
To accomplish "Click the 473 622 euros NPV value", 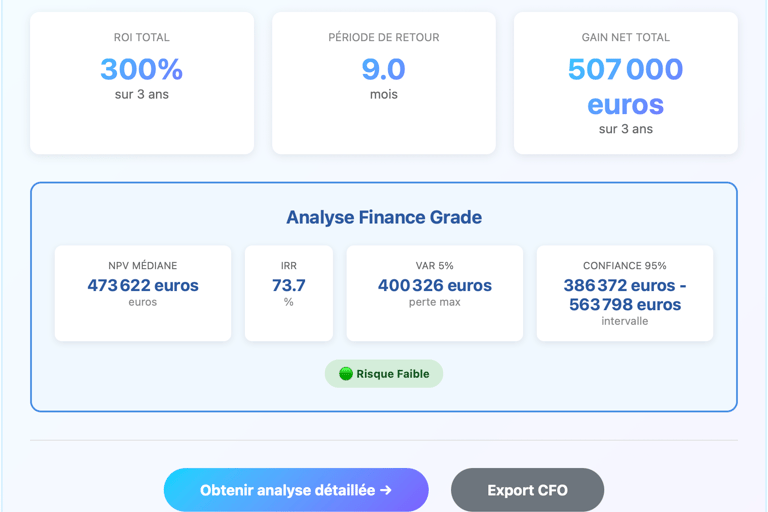I will (x=143, y=285).
